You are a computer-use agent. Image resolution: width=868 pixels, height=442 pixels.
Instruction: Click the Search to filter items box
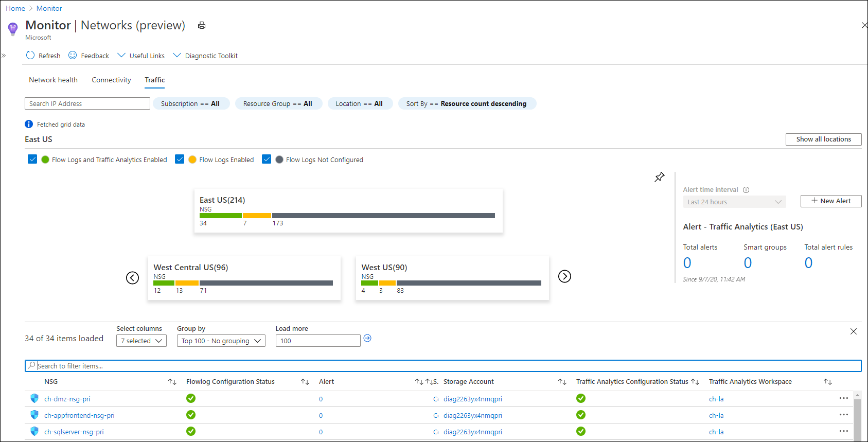[443, 366]
